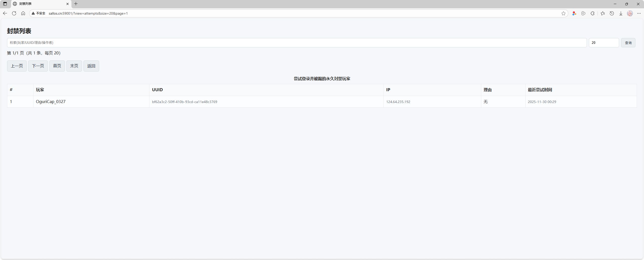Open the browser extensions puzzle icon
This screenshot has height=260, width=644.
coord(592,13)
